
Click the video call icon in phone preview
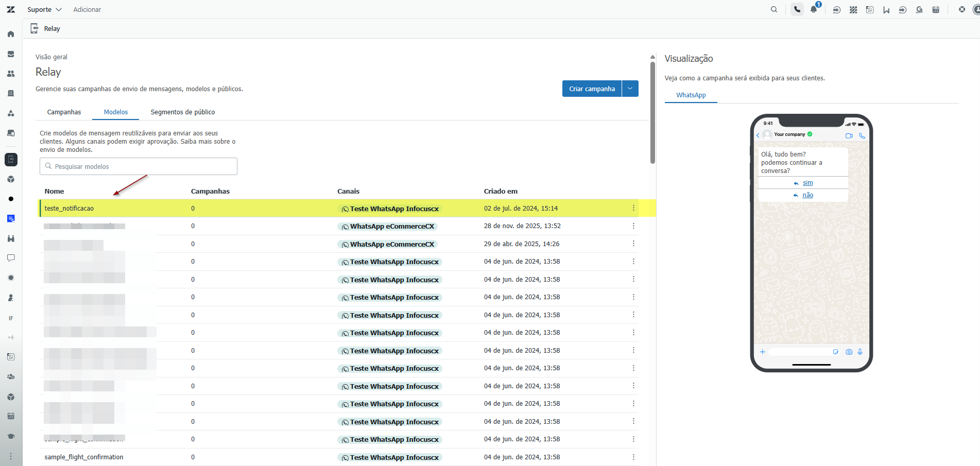(x=849, y=135)
